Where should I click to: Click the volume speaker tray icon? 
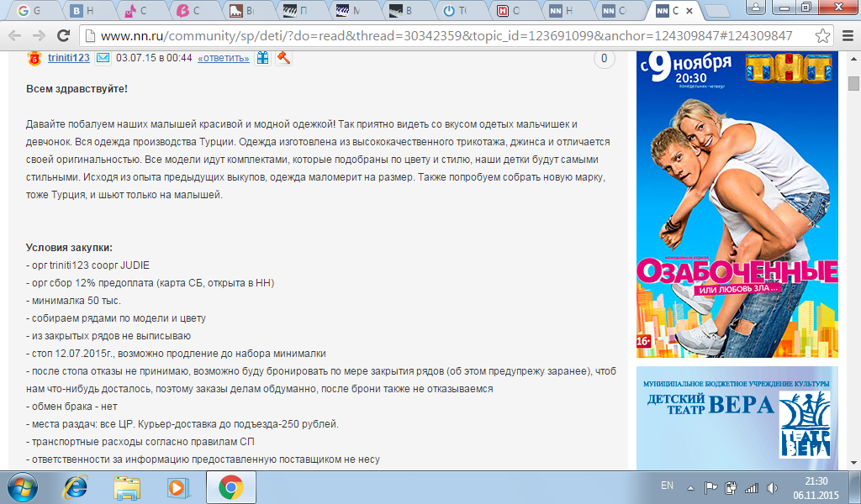pos(772,487)
